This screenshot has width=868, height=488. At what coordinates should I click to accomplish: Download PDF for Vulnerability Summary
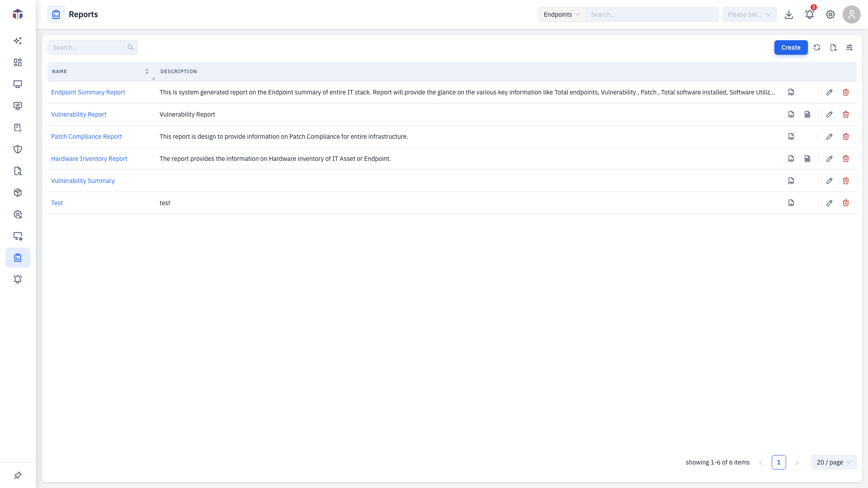[x=791, y=181]
